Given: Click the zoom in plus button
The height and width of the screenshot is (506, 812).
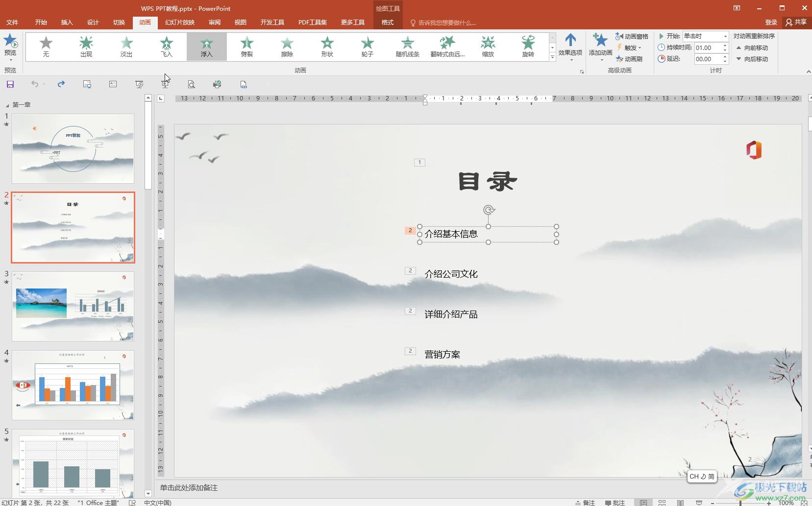Looking at the screenshot, I should [769, 503].
